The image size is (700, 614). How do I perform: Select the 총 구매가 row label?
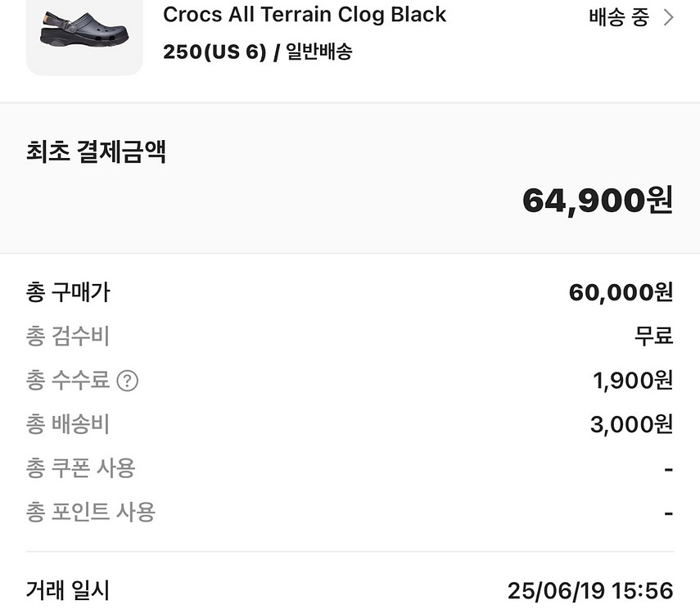[68, 292]
